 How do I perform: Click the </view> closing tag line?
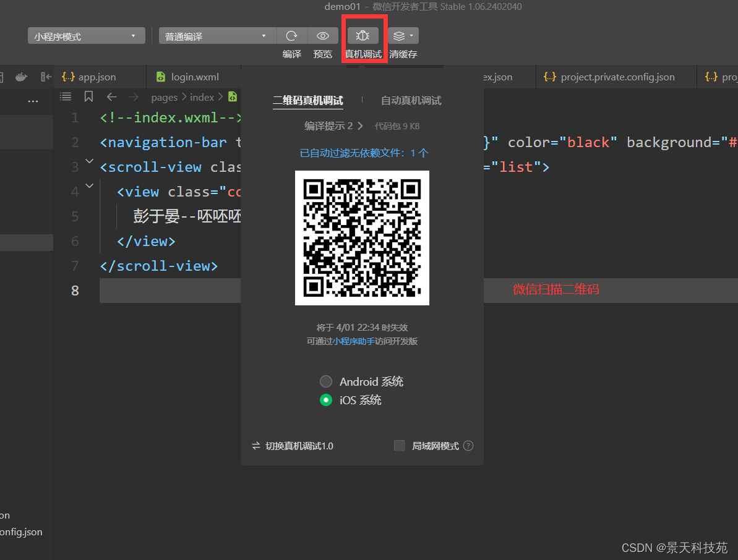click(x=146, y=241)
